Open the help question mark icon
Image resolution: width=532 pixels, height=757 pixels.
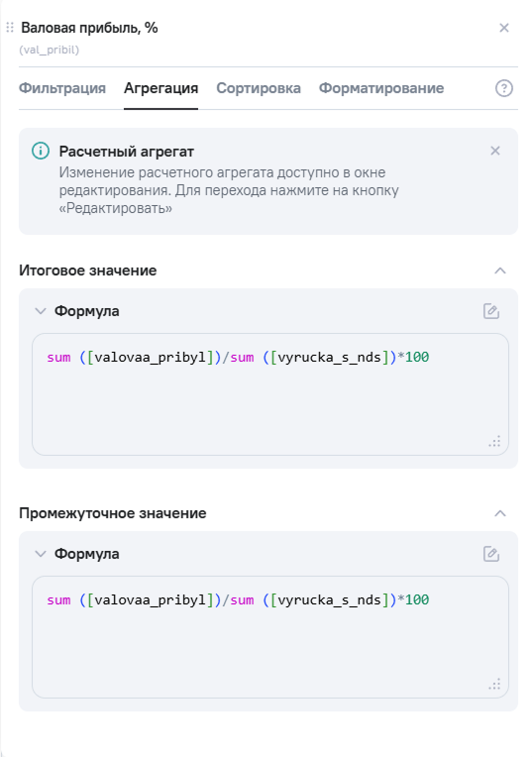pyautogui.click(x=504, y=88)
